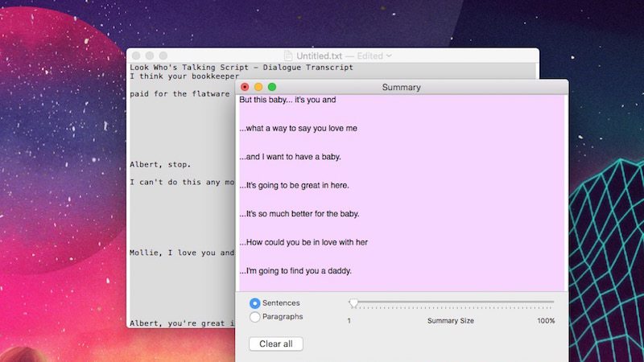Click 'I think your bookkeeper' in Untitled.txt
This screenshot has height=362, width=644.
click(184, 76)
